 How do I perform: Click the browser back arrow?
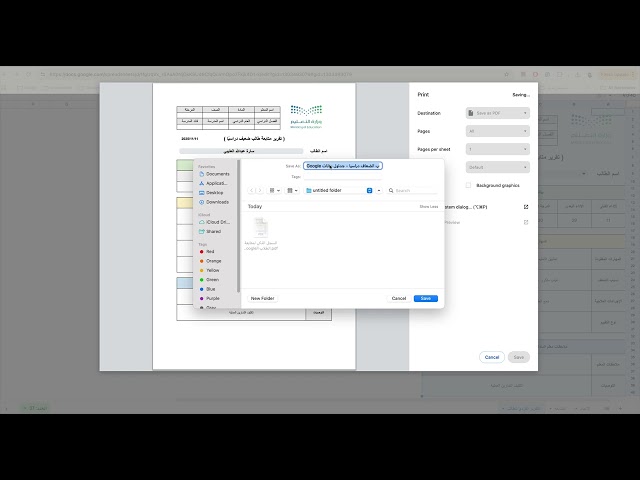pyautogui.click(x=6, y=74)
